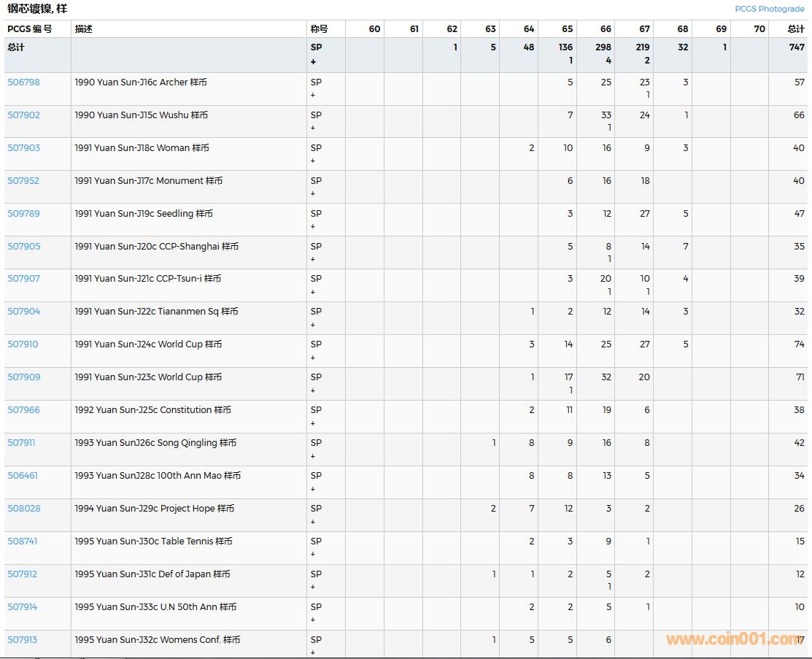Viewport: 812px width, 659px height.
Task: Click PCGS number 507905 link
Action: [24, 247]
